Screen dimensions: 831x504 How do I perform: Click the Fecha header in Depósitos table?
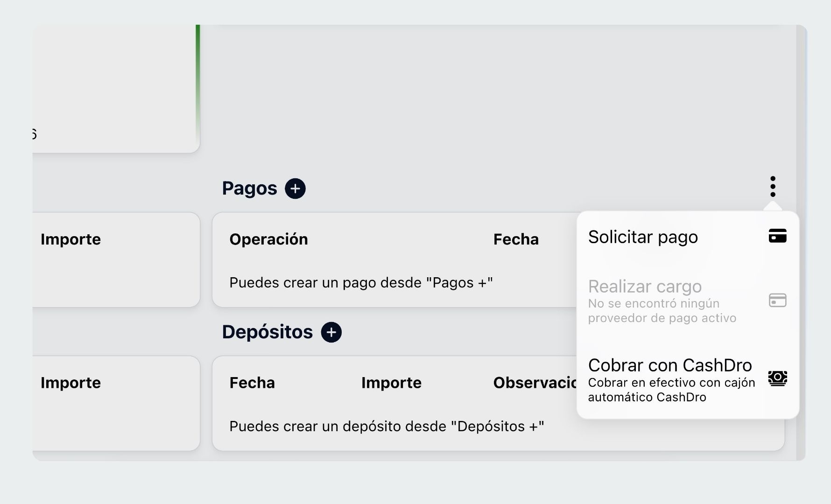[252, 383]
